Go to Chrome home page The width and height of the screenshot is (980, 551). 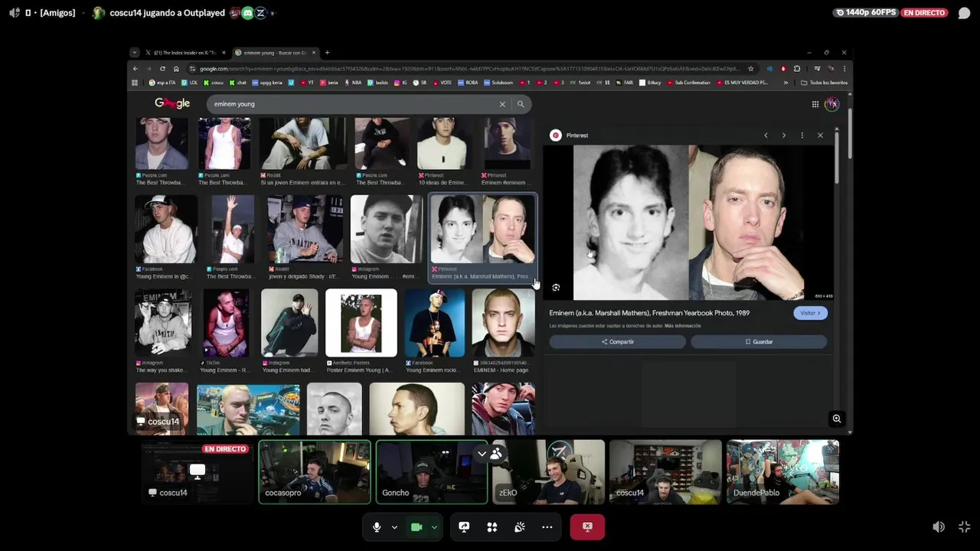[176, 69]
